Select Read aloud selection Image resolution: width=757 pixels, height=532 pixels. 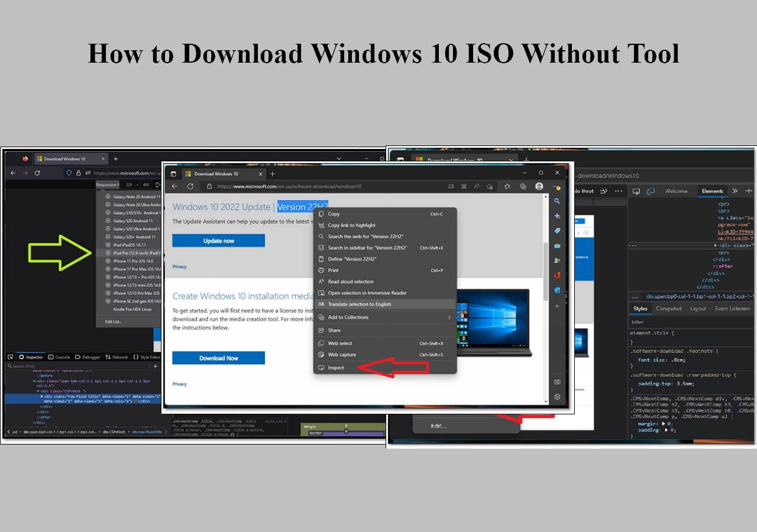385,281
